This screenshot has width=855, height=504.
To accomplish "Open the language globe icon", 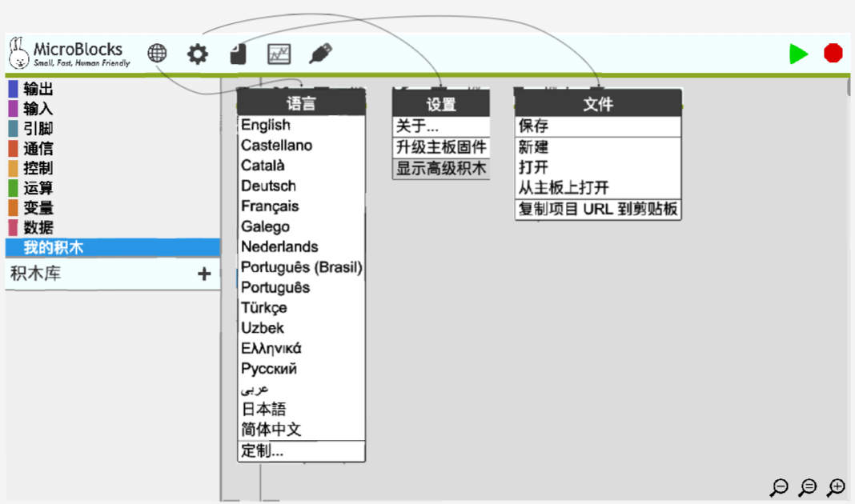I will (157, 54).
